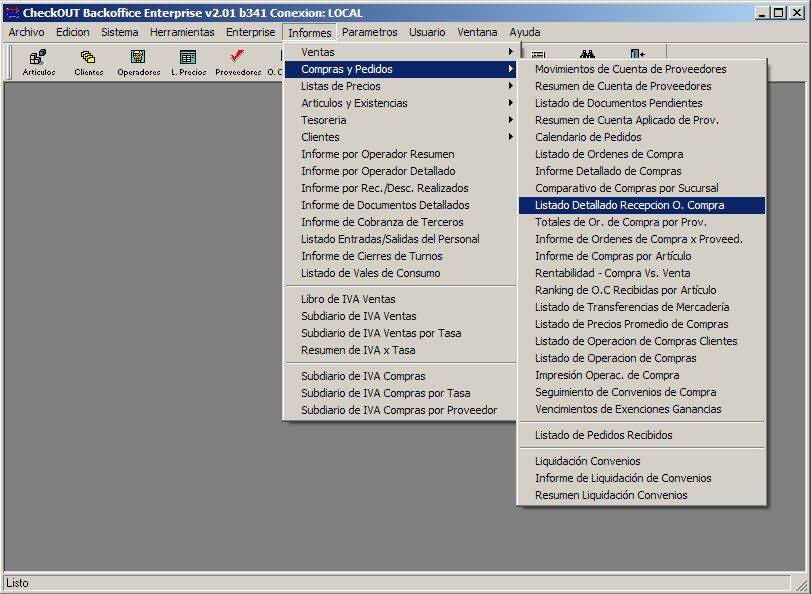Open the L. Precios toolbar icon
Screen dimensions: 811x594
188,63
